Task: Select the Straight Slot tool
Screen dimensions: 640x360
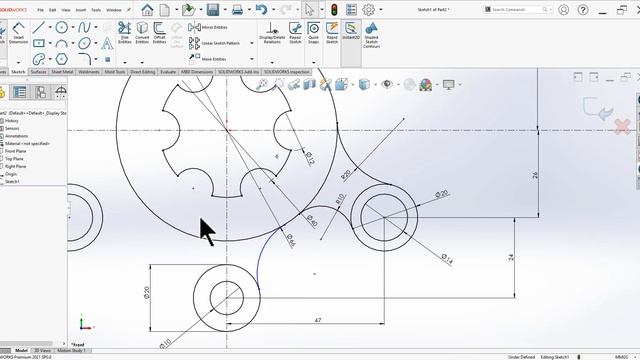Action: tap(39, 59)
